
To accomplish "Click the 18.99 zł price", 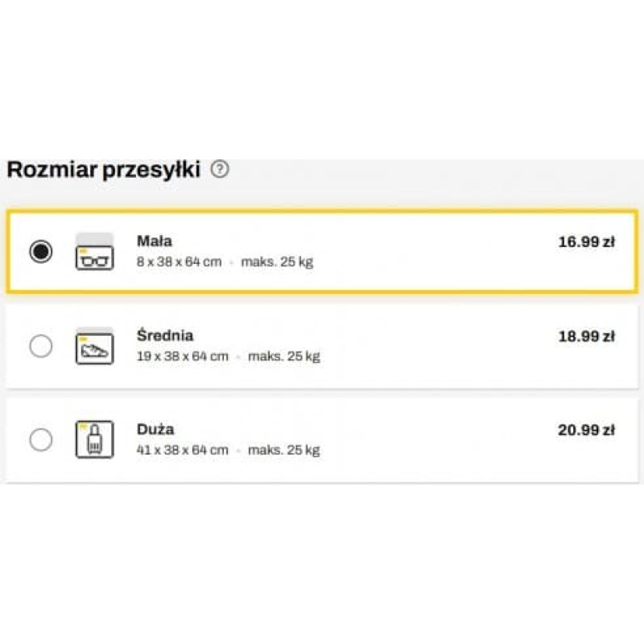I will pyautogui.click(x=586, y=336).
